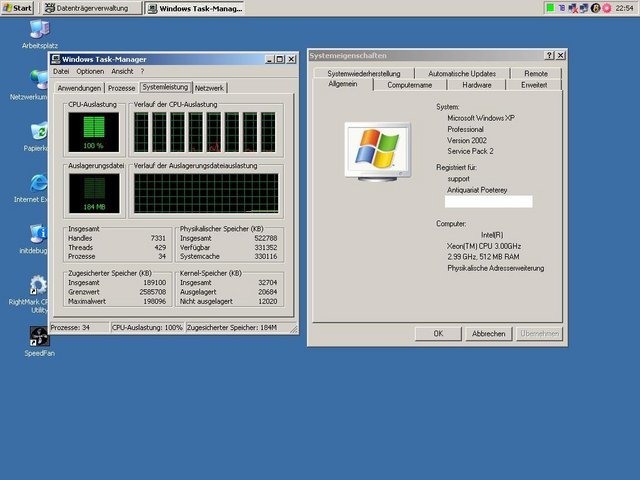Click the tray icon showing number 18
This screenshot has width=640, height=480.
pos(562,8)
